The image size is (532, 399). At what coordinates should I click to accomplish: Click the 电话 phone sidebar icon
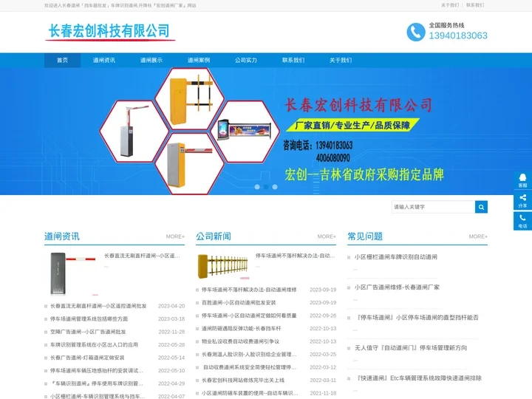pyautogui.click(x=522, y=221)
